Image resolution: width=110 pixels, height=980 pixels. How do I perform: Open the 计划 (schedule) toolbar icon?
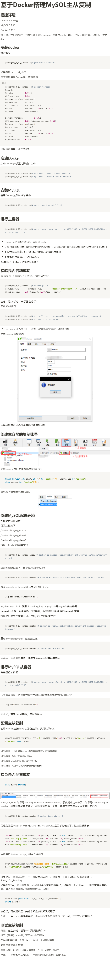click(x=95, y=443)
